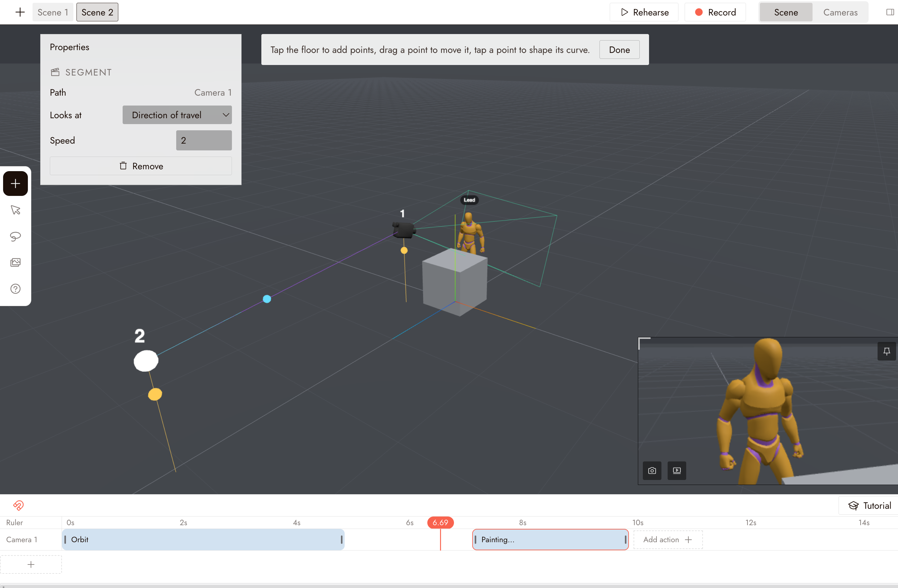Image resolution: width=898 pixels, height=588 pixels.
Task: Select the pointer selection tool
Action: click(15, 210)
